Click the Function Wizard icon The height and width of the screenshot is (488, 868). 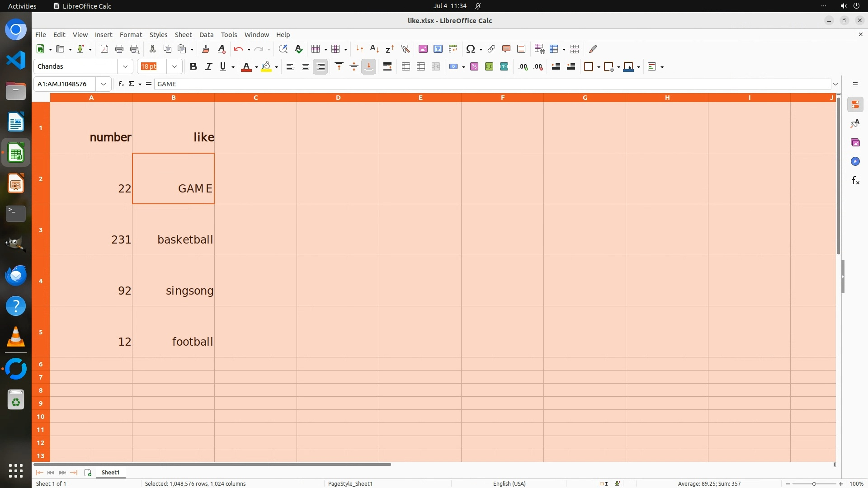121,84
